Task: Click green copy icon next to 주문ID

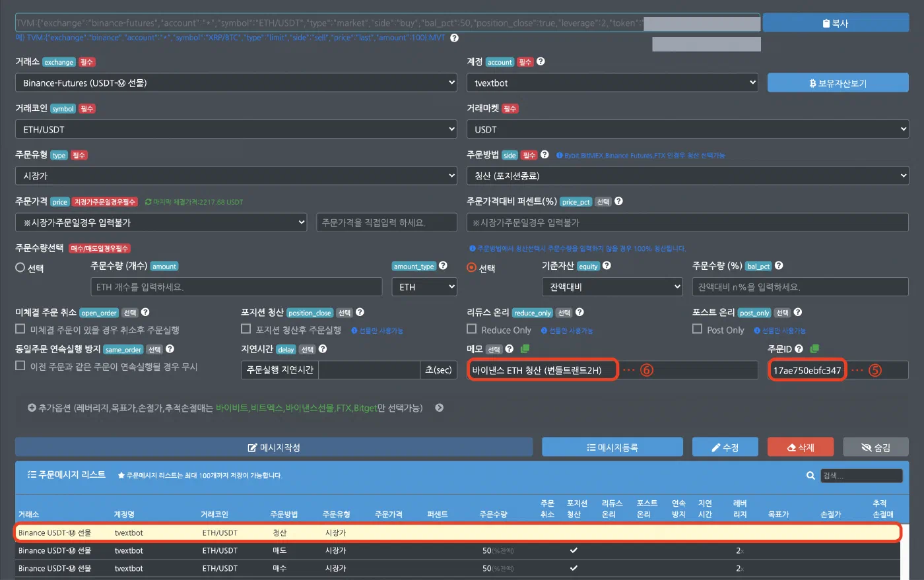Action: pyautogui.click(x=814, y=348)
